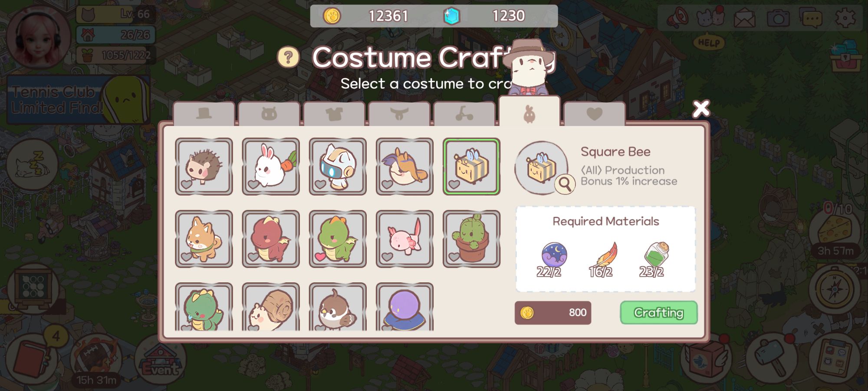868x391 pixels.
Task: Select the potted cactus pet costume
Action: tap(471, 239)
